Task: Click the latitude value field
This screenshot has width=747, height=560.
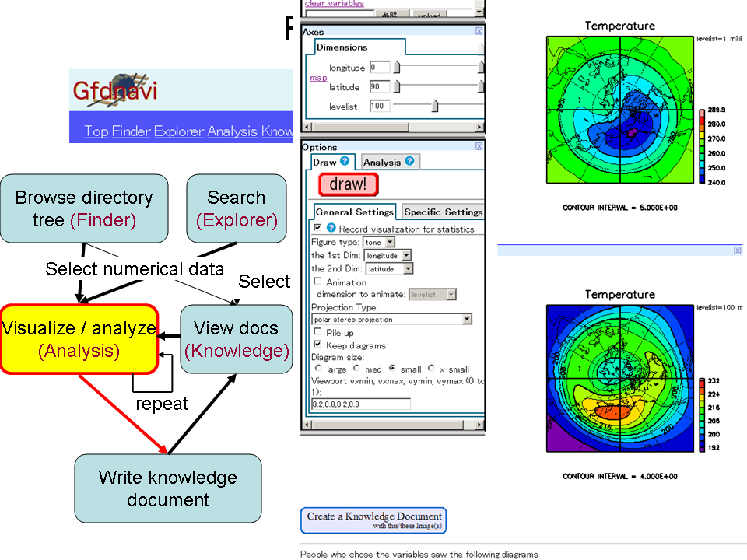Action: point(380,86)
